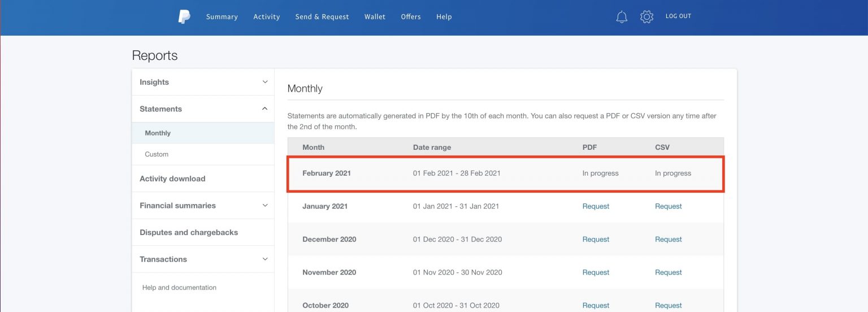Screen dimensions: 868x312
Task: Open Help and documentation link
Action: tap(179, 288)
